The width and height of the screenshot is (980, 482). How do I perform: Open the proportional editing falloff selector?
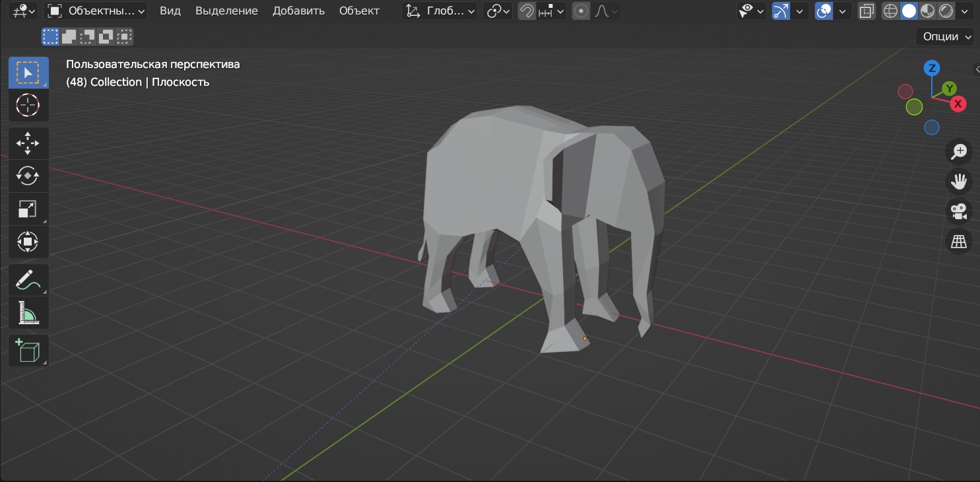(x=606, y=11)
